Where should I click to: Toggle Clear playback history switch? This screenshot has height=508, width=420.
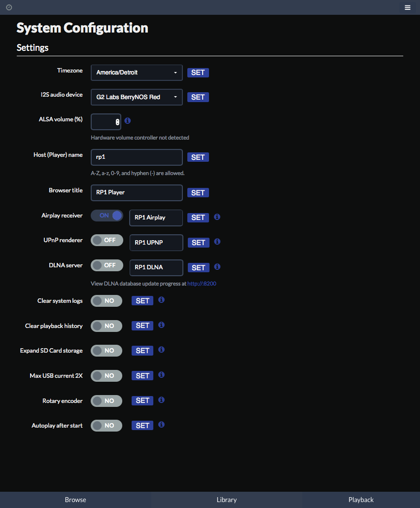(x=106, y=326)
